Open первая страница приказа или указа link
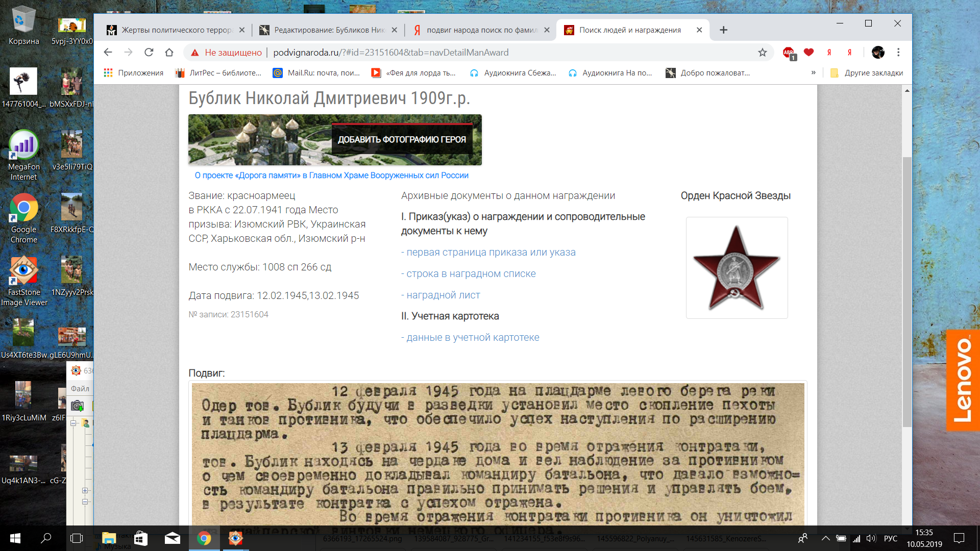 tap(491, 252)
